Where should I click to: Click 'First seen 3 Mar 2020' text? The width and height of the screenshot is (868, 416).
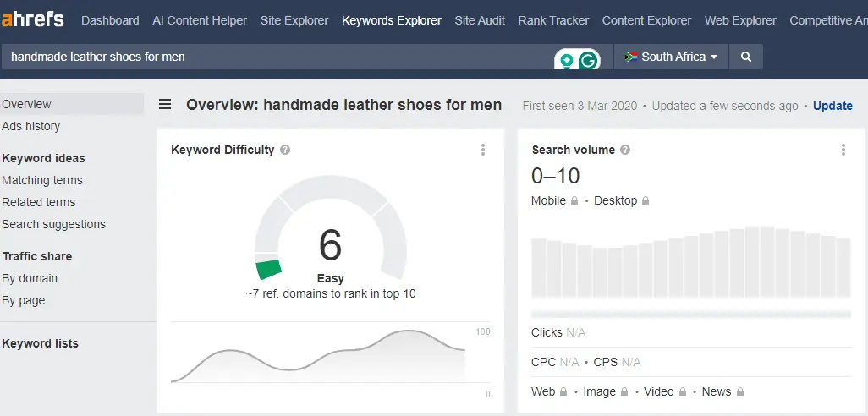580,106
